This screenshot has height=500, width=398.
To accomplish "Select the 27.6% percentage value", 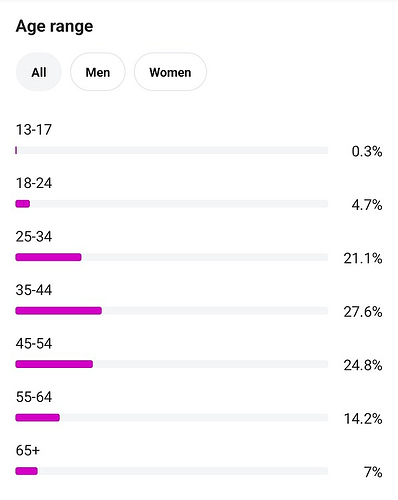I will [x=363, y=312].
